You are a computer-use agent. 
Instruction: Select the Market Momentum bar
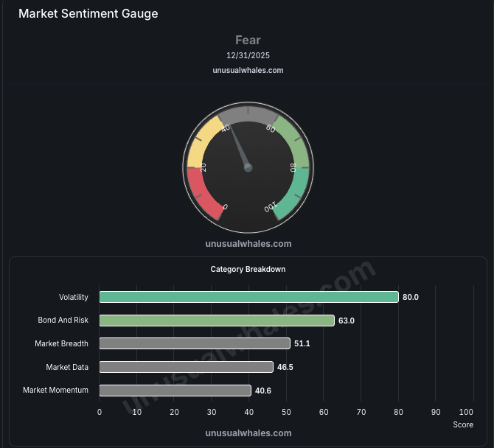coord(175,391)
